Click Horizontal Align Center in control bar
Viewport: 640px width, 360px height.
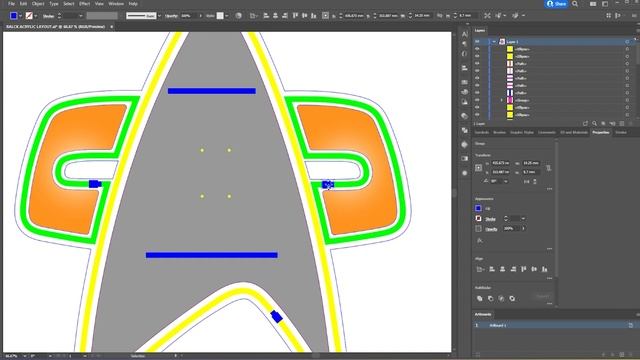coord(275,16)
